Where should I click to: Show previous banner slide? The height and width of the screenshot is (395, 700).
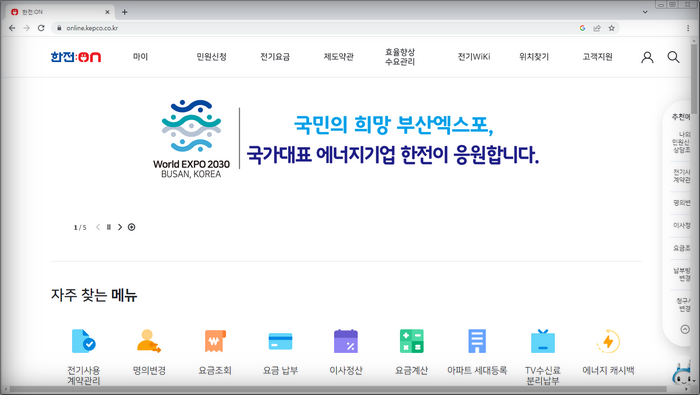point(98,227)
